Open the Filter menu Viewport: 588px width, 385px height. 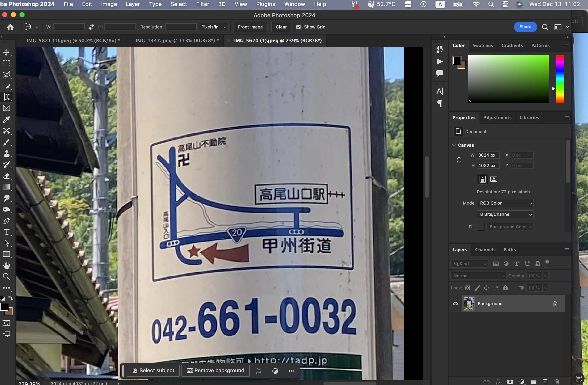pos(202,4)
